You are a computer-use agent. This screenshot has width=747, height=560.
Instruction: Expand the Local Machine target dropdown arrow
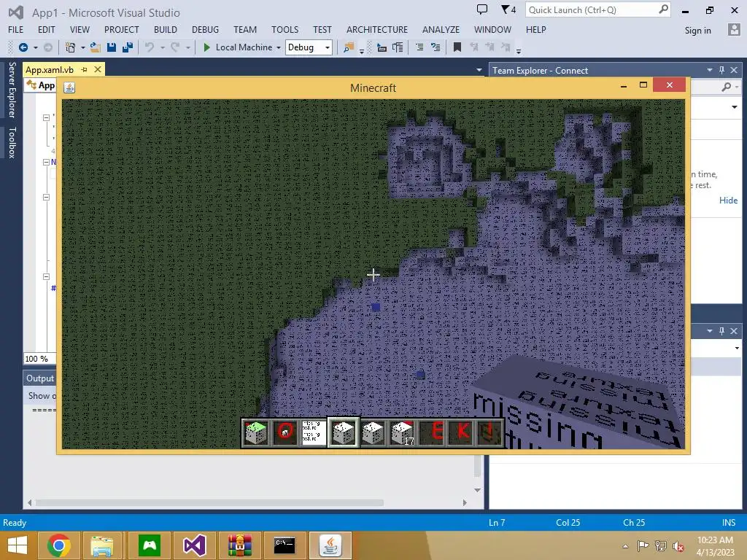pos(279,47)
